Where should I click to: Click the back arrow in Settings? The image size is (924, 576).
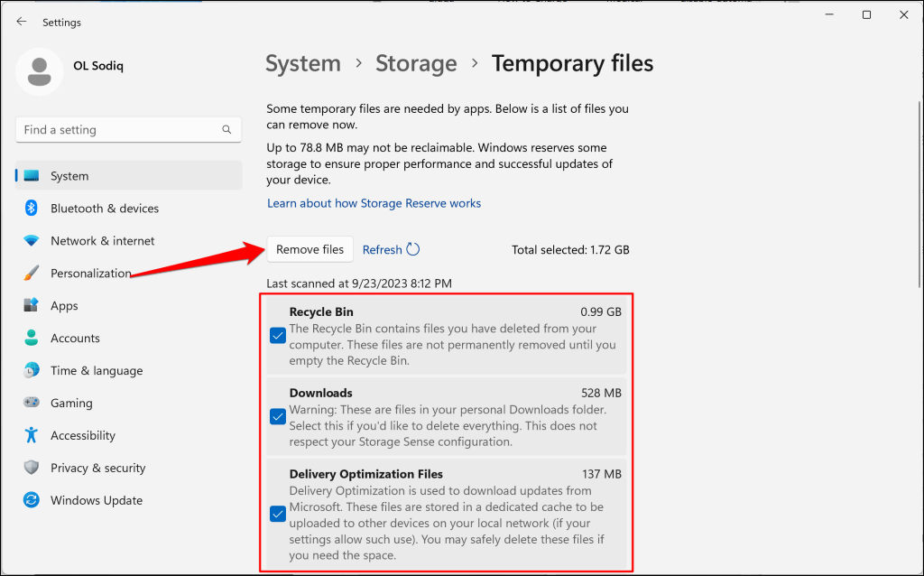tap(22, 22)
